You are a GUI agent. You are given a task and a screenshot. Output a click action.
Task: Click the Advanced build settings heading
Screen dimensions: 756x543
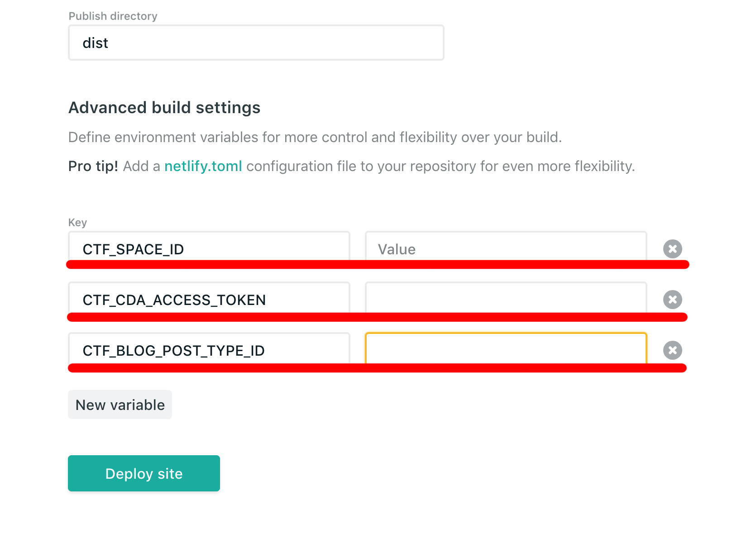click(164, 107)
